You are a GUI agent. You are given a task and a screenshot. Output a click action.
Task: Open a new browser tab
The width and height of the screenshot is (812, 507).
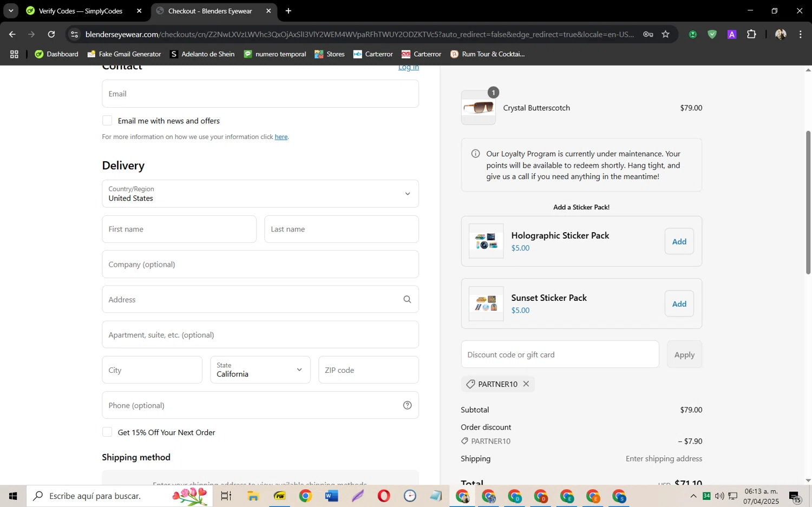[x=289, y=11]
